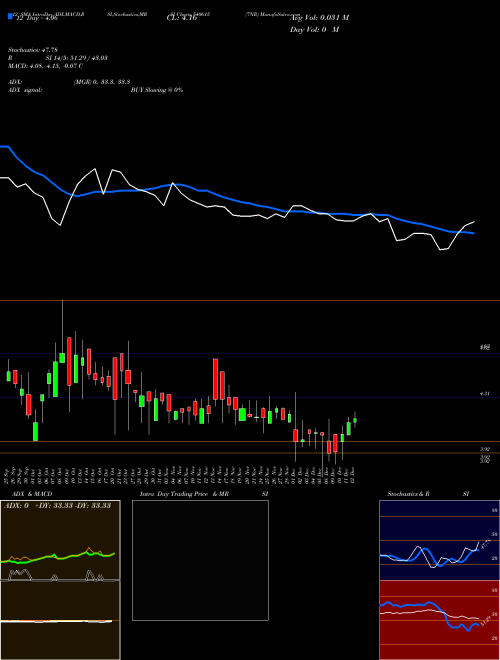This screenshot has width=500, height=660.
Task: Click the 'Intra Day Trading Price & MR' title
Action: point(184,494)
